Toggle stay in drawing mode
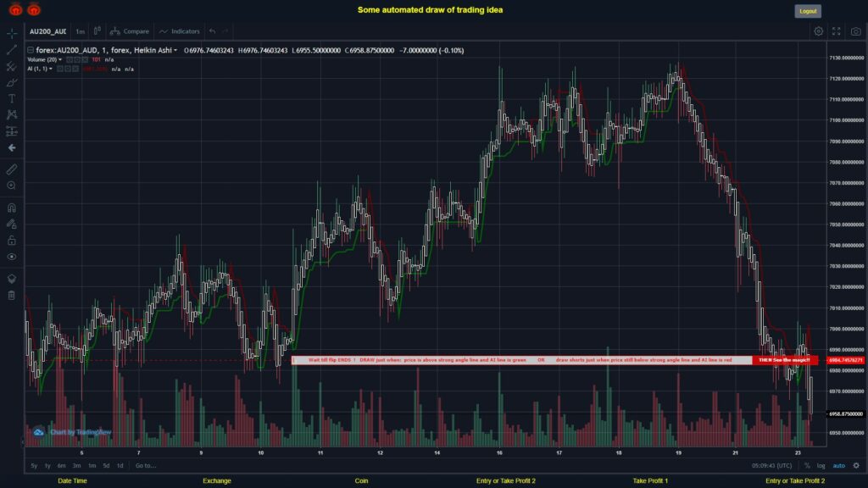Image resolution: width=868 pixels, height=488 pixels. tap(12, 224)
